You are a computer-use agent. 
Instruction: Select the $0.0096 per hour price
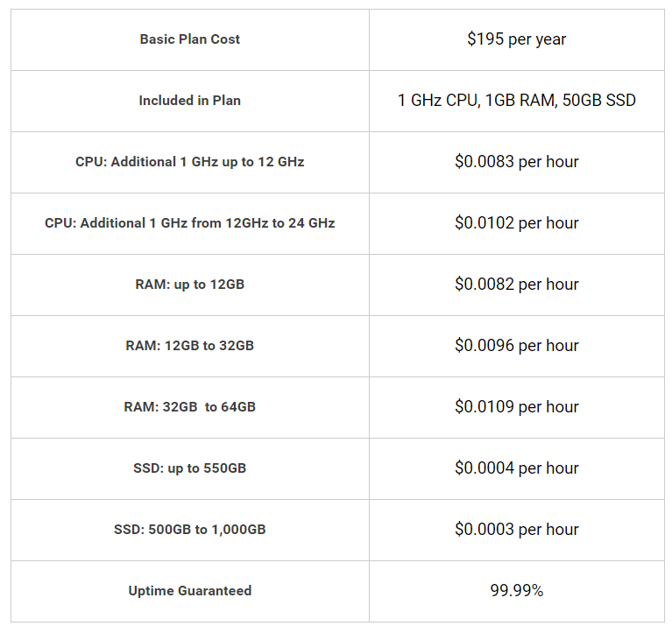click(x=516, y=346)
